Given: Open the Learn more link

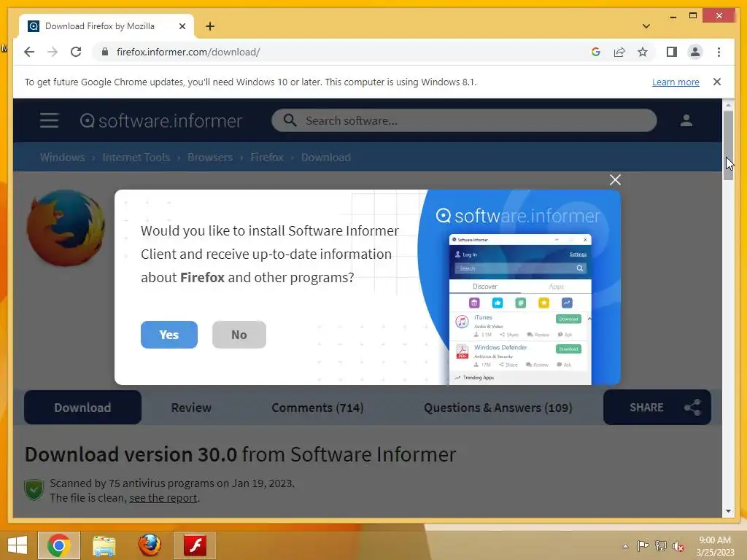Looking at the screenshot, I should tap(676, 82).
